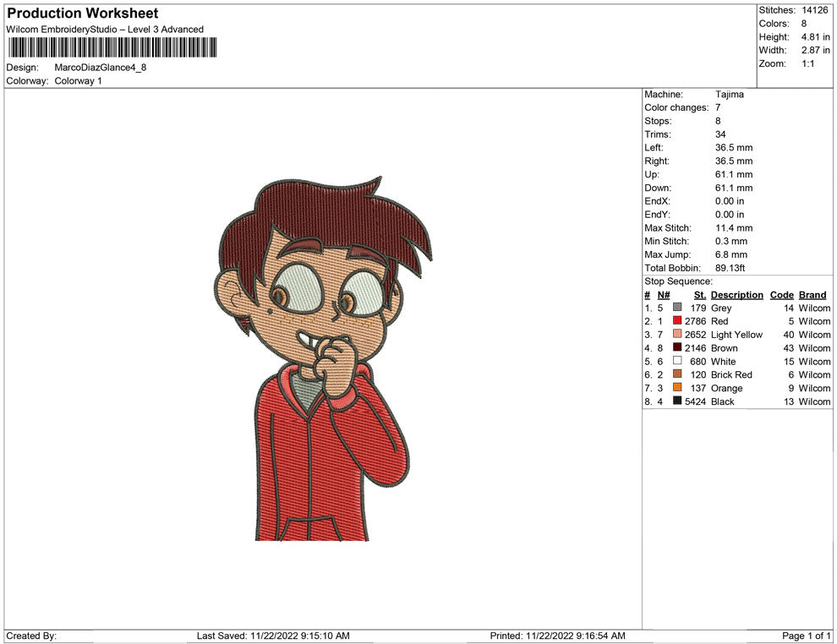The image size is (837, 644).
Task: Click the Brick Red thread swatch
Action: coord(677,374)
